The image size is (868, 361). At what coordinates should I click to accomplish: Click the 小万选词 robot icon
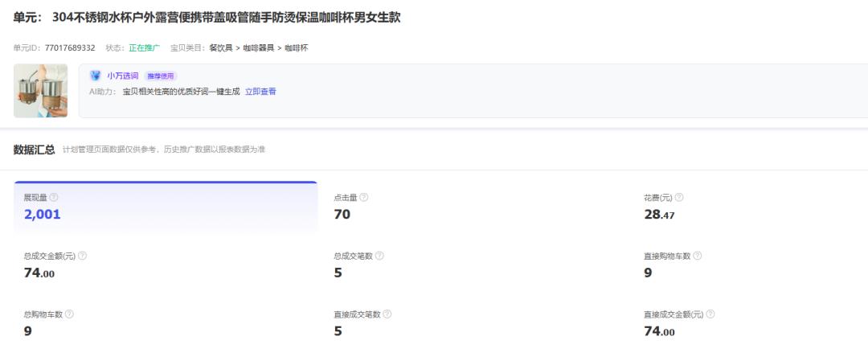point(96,76)
